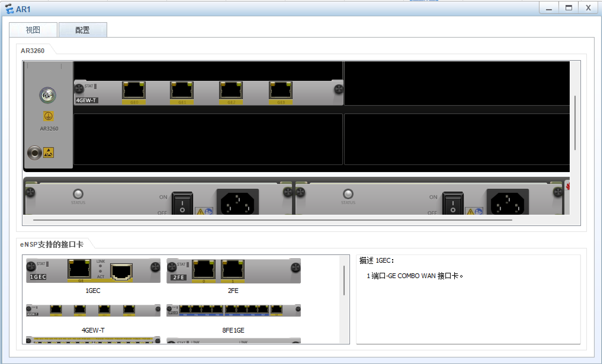Click the GE3 Ethernet port
The height and width of the screenshot is (364, 602).
coord(280,91)
